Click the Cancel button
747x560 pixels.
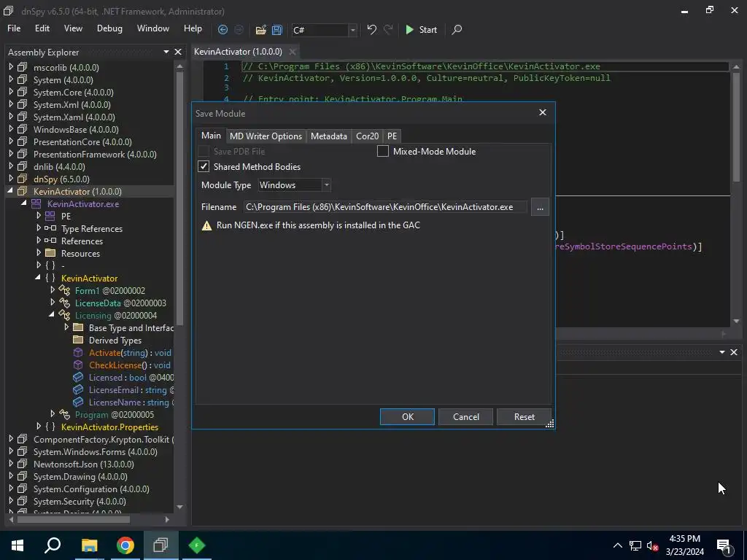tap(466, 416)
